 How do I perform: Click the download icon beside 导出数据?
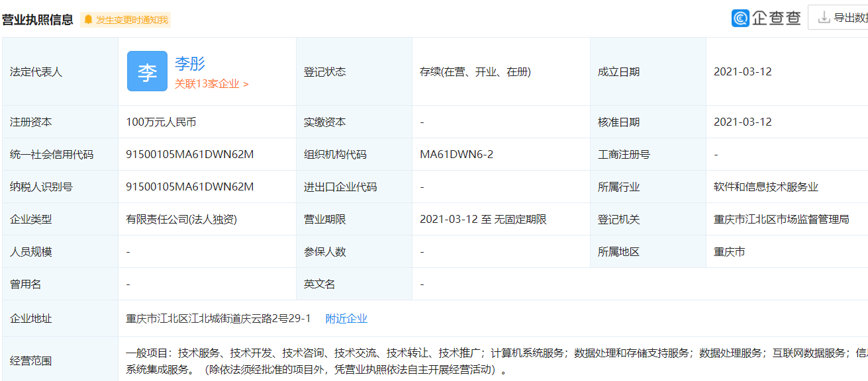[x=824, y=18]
